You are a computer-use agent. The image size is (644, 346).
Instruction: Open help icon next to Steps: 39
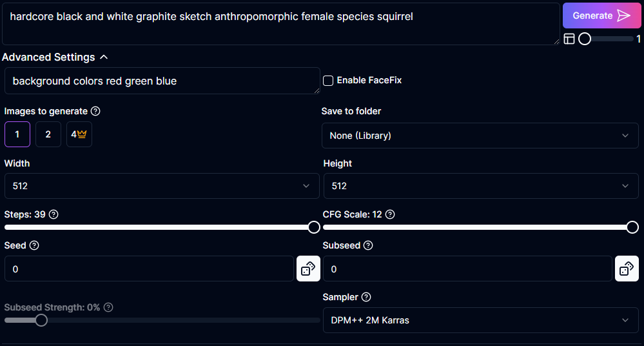click(54, 214)
